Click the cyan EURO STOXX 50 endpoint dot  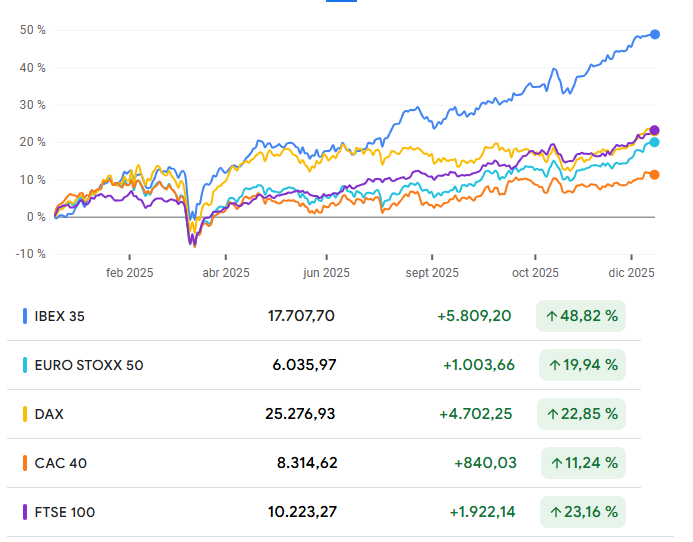655,143
